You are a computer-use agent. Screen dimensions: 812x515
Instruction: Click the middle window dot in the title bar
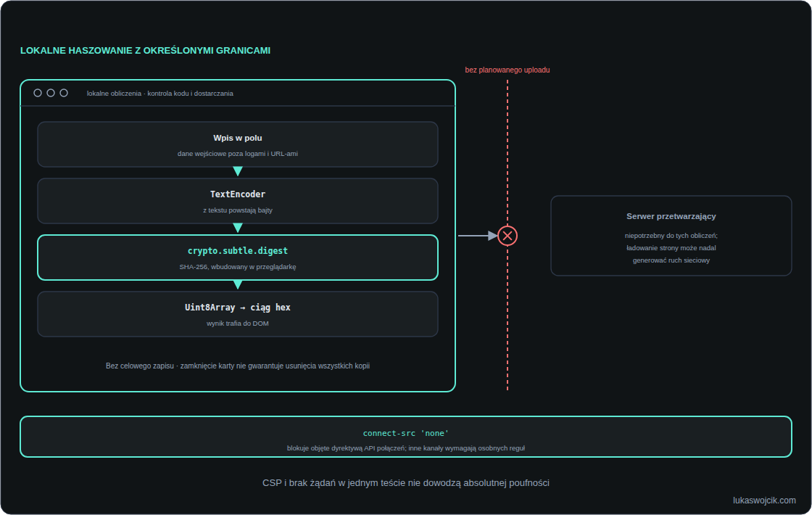pos(51,93)
